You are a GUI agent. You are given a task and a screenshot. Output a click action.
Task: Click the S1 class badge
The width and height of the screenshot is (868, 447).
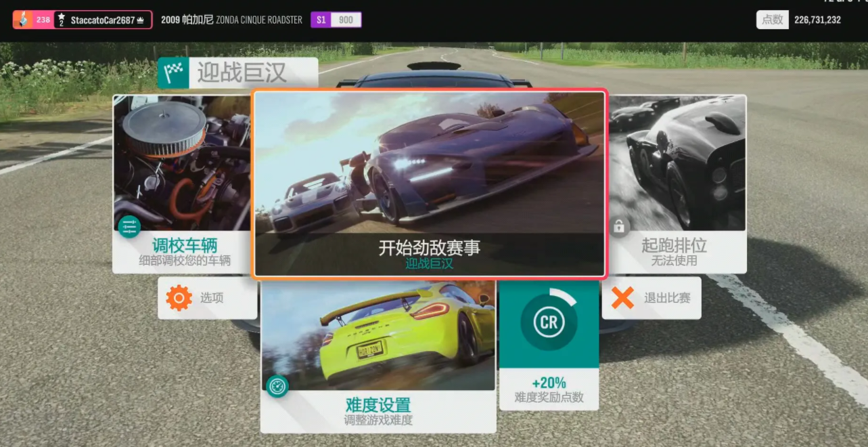coord(321,20)
